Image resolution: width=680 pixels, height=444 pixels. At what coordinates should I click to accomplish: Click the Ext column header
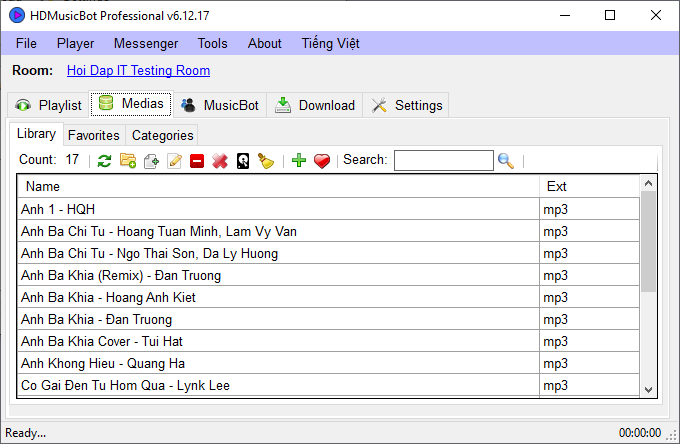click(590, 186)
